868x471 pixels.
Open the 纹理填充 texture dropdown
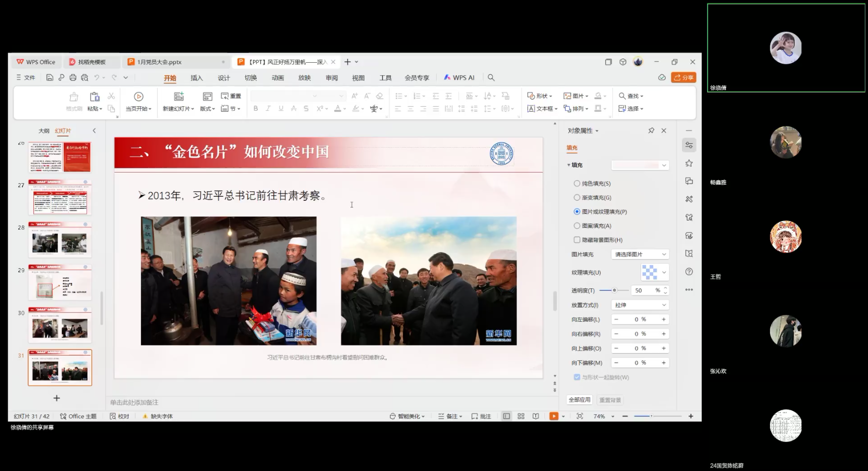[x=655, y=272]
